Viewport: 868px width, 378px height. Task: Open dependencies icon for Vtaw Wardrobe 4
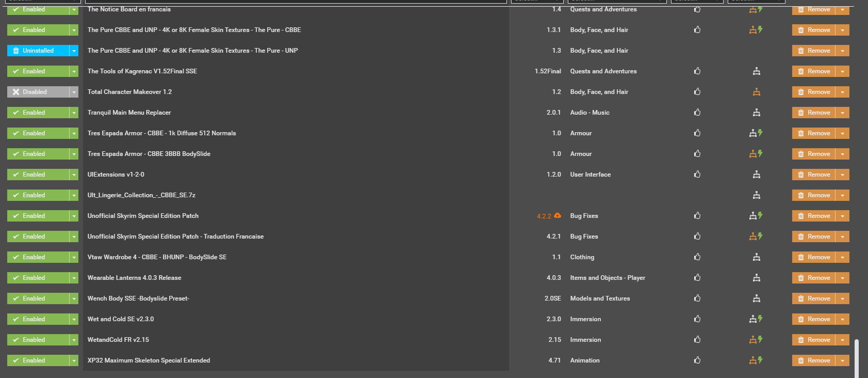tap(756, 257)
